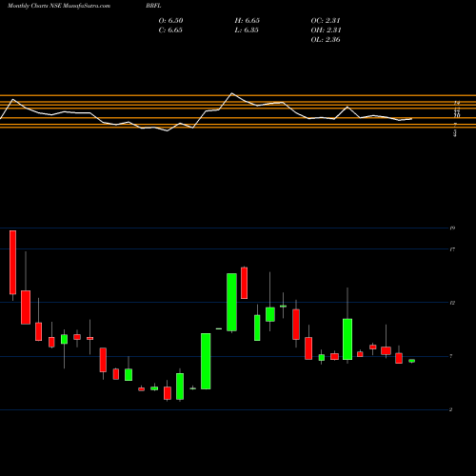
Task: Select the open value 'O: 6.50'
Action: 170,21
